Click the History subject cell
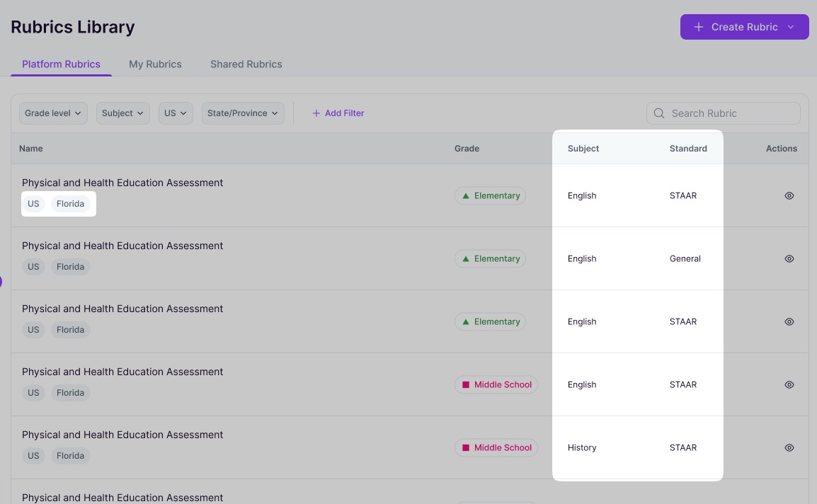Screen dimensions: 817x504 point(581,447)
